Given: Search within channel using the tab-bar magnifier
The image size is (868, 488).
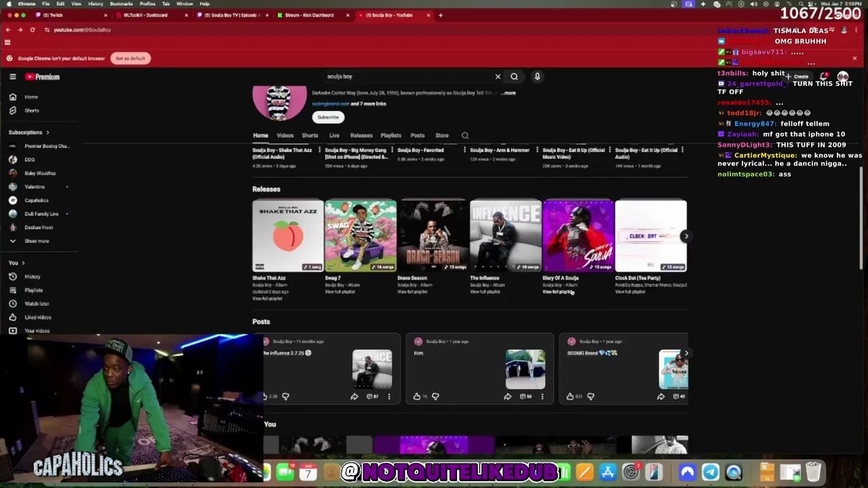Looking at the screenshot, I should coord(465,136).
